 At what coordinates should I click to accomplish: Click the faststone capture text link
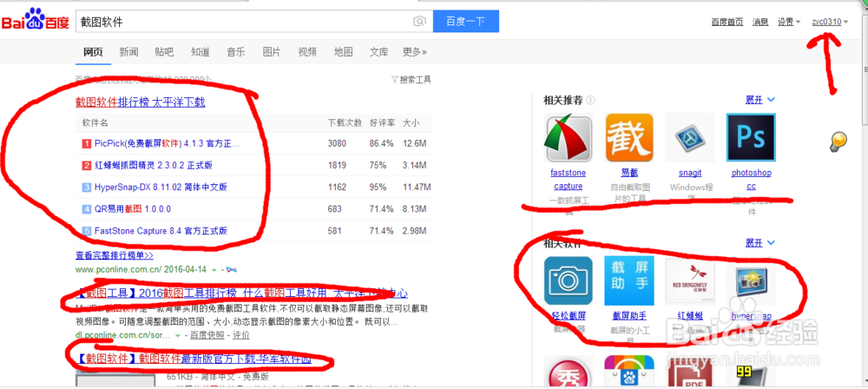point(568,180)
